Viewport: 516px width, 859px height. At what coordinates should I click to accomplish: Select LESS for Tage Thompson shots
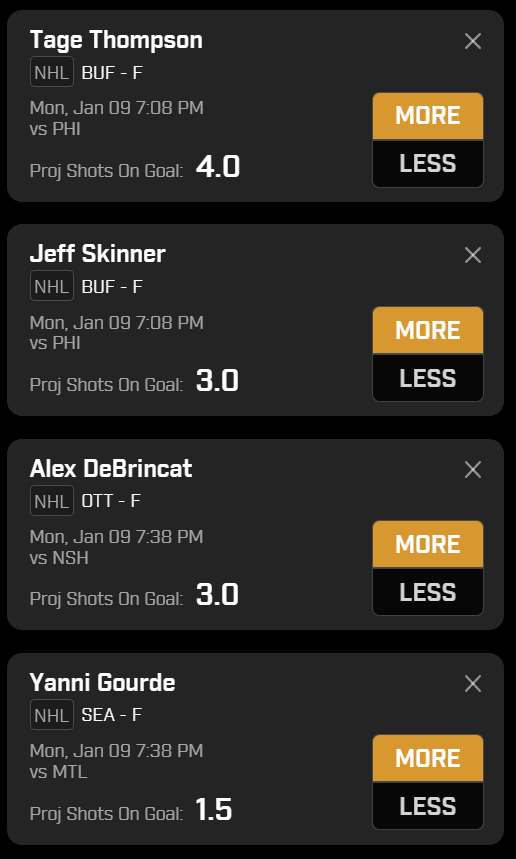(x=428, y=164)
